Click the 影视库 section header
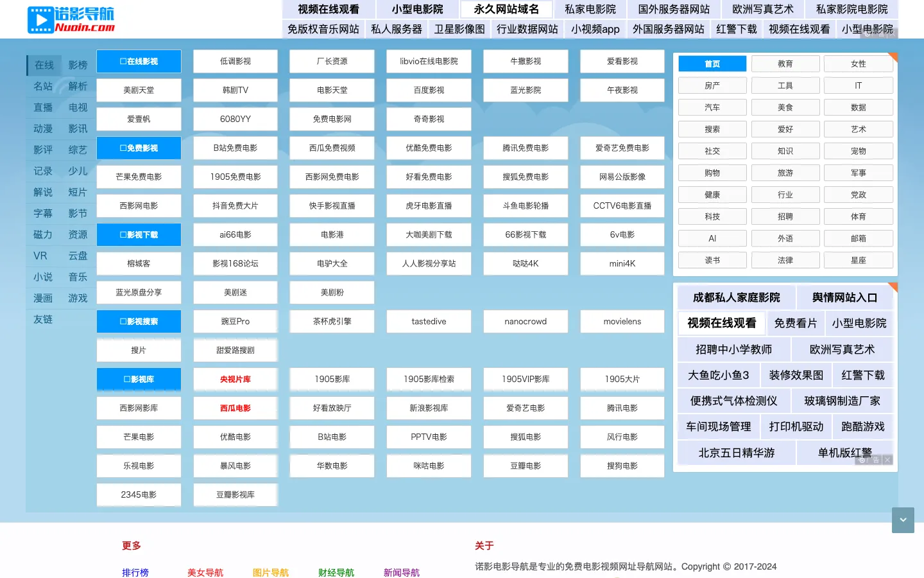The image size is (924, 578). click(x=139, y=380)
